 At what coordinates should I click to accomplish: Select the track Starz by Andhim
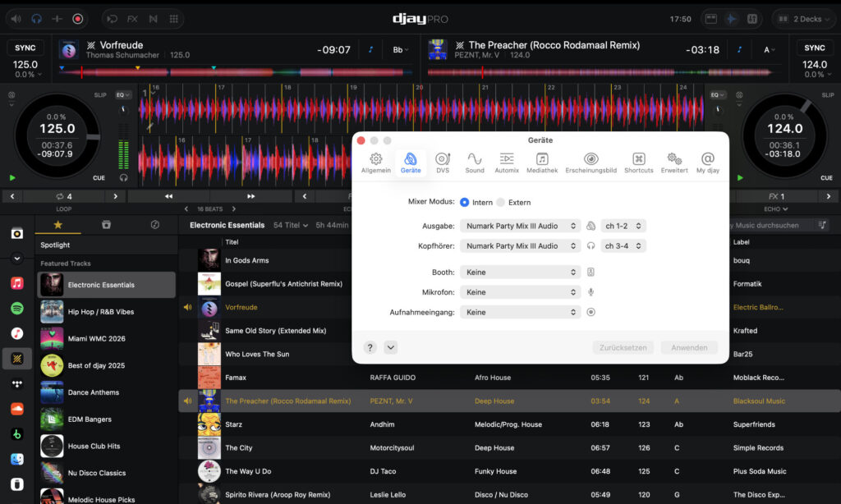click(509, 424)
